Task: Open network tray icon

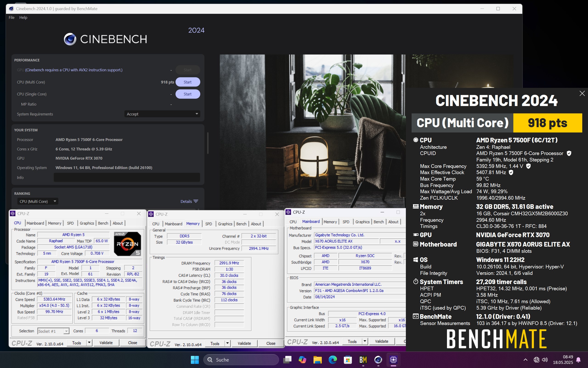Action: 537,359
